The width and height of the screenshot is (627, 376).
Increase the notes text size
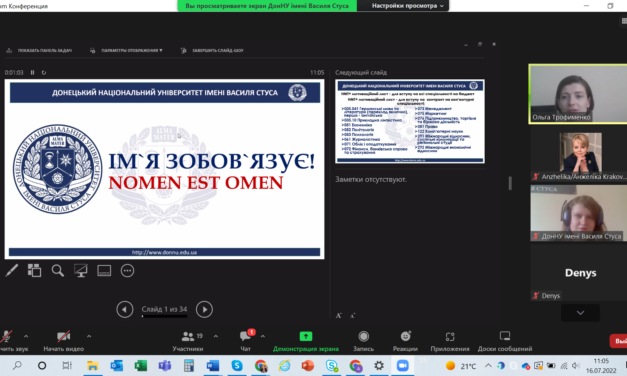[x=339, y=316]
